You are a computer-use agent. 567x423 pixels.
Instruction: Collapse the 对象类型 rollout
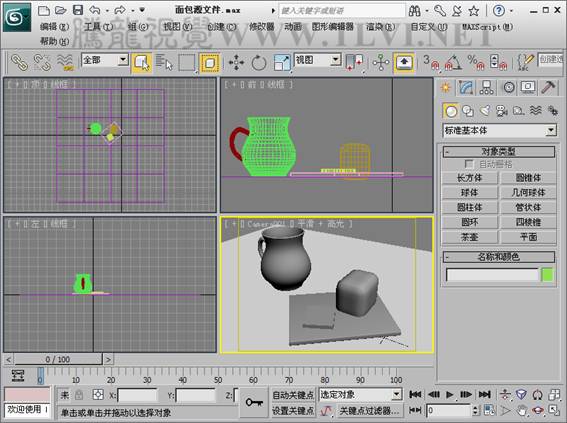(499, 152)
